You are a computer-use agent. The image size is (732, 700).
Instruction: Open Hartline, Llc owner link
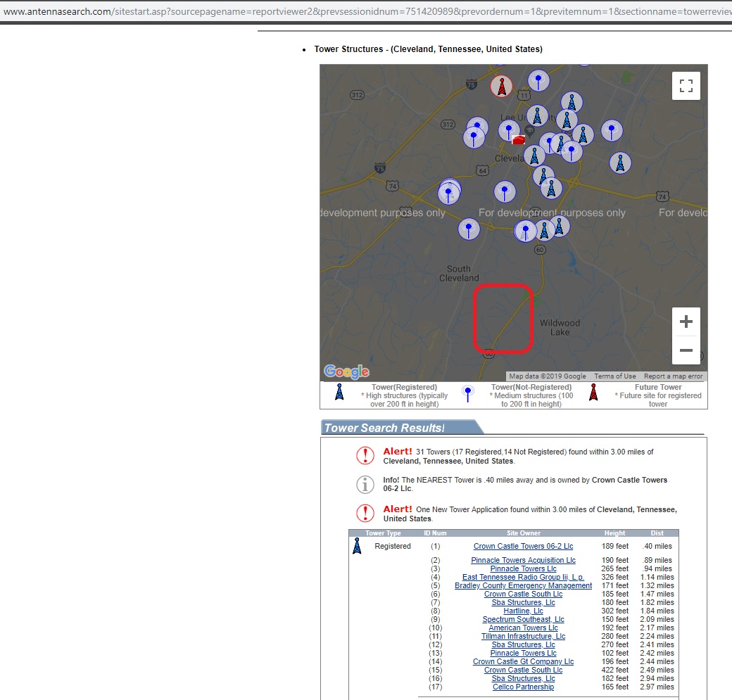point(524,611)
